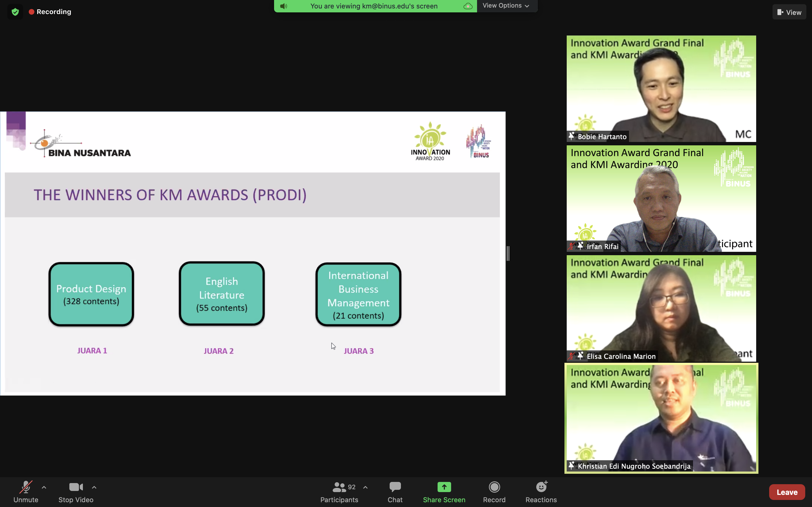Click the red Leave button
Viewport: 812px width, 507px height.
coord(787,492)
